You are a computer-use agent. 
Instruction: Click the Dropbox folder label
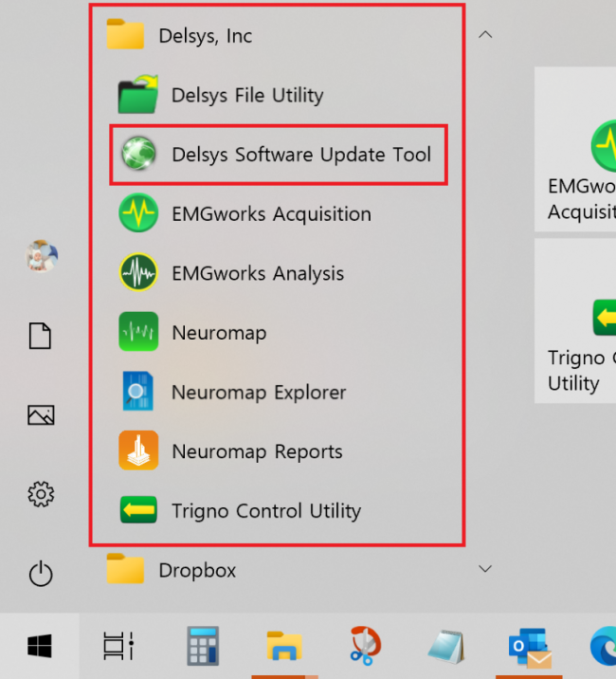click(x=197, y=570)
